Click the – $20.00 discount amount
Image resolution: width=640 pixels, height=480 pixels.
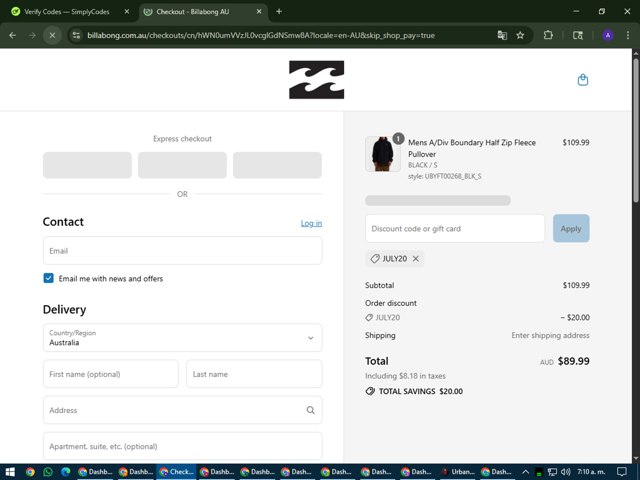click(x=575, y=318)
